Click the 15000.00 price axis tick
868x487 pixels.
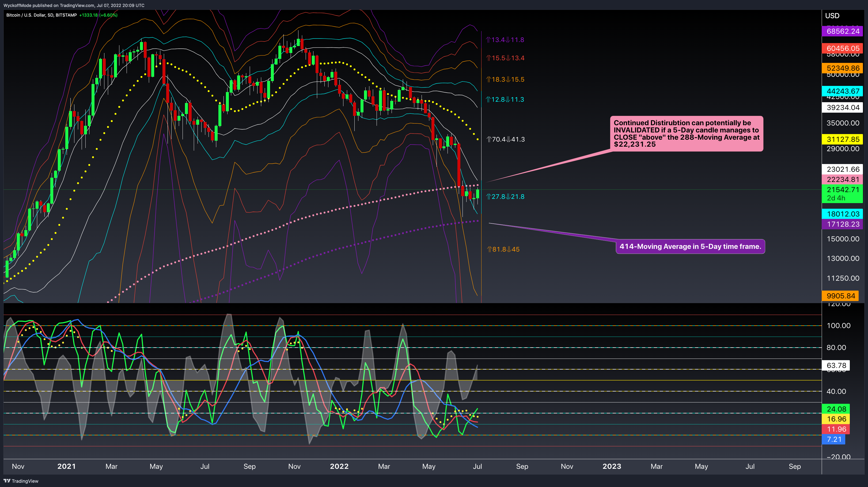pyautogui.click(x=843, y=239)
